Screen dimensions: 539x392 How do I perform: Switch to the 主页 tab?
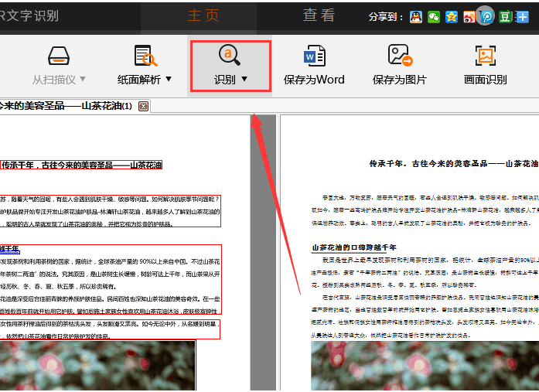(203, 15)
